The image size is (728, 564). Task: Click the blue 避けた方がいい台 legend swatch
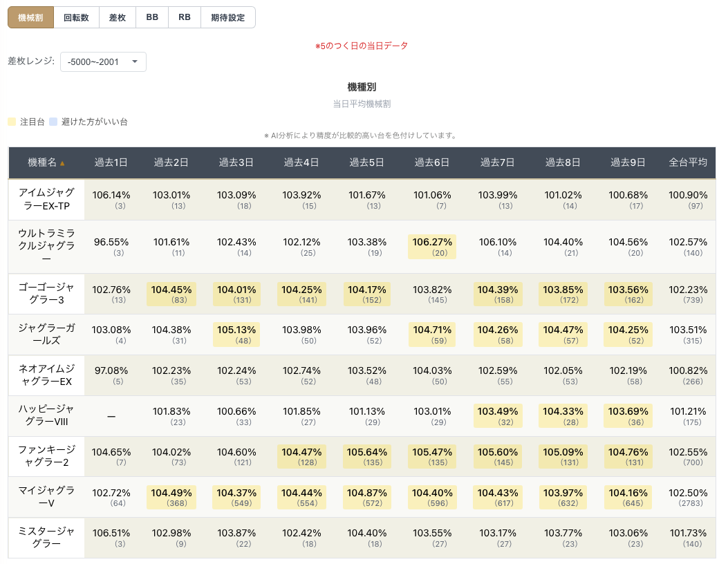pyautogui.click(x=53, y=122)
